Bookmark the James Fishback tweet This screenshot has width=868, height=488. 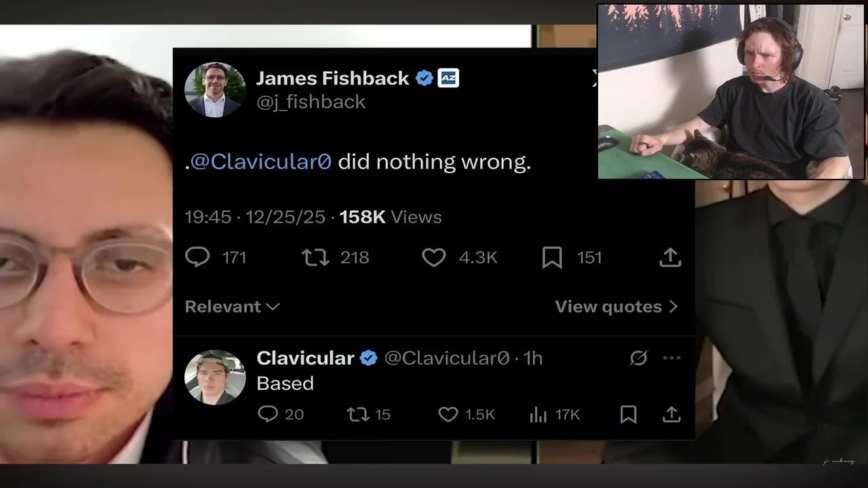552,258
